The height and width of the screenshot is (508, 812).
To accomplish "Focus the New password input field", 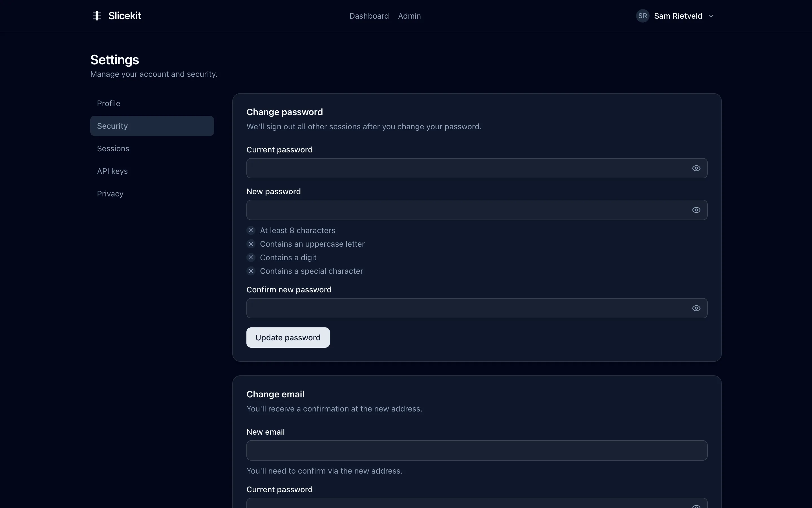I will point(477,210).
